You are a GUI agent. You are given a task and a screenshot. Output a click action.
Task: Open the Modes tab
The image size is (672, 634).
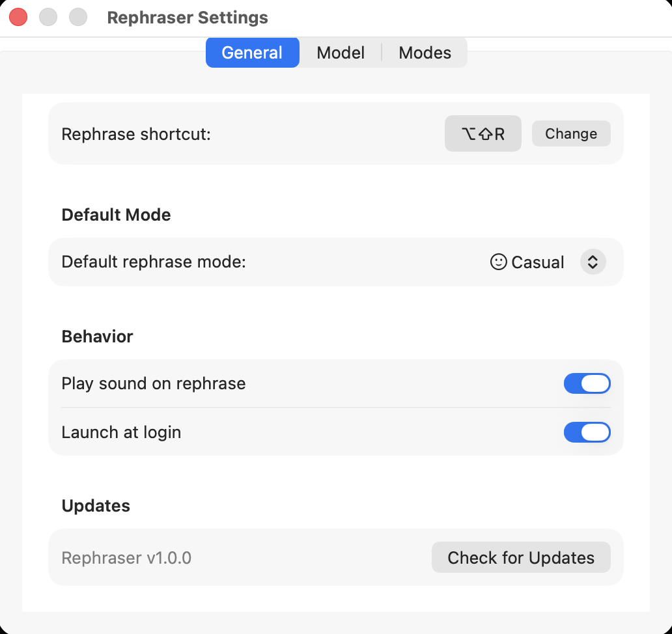pyautogui.click(x=425, y=53)
